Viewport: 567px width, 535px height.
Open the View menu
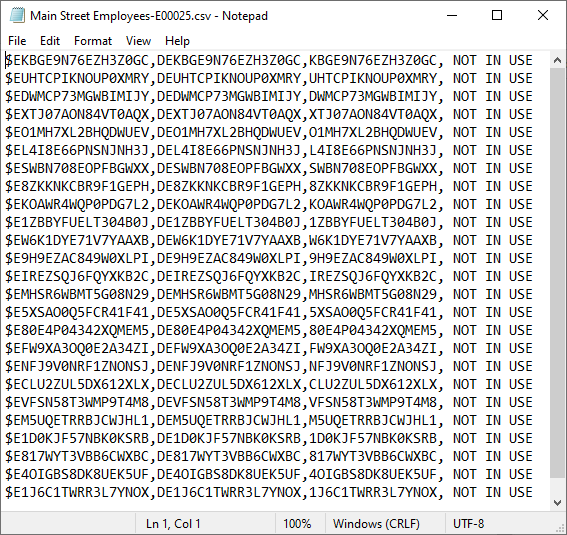pos(138,41)
